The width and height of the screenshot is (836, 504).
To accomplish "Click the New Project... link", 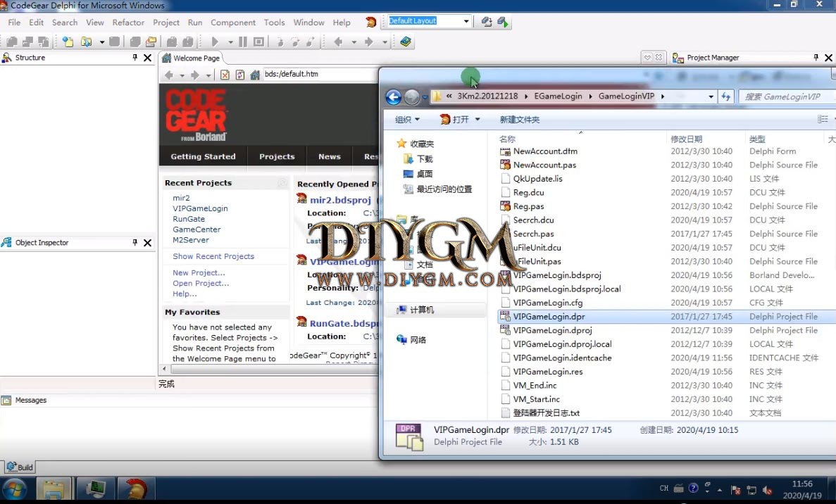I will (199, 273).
